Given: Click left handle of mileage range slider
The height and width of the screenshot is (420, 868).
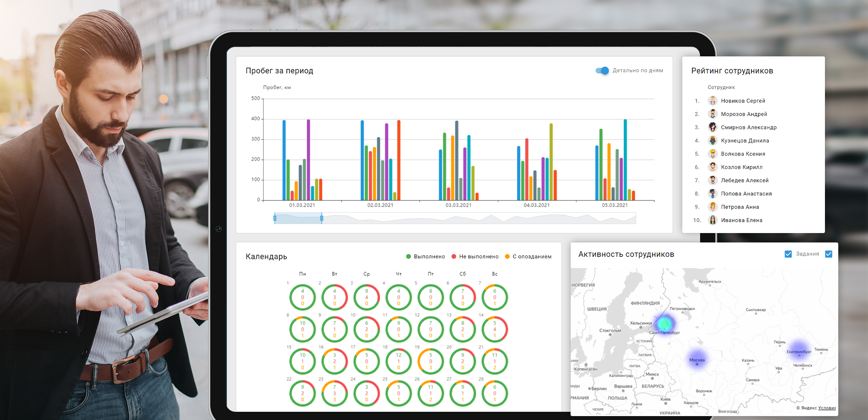Looking at the screenshot, I should tap(275, 218).
